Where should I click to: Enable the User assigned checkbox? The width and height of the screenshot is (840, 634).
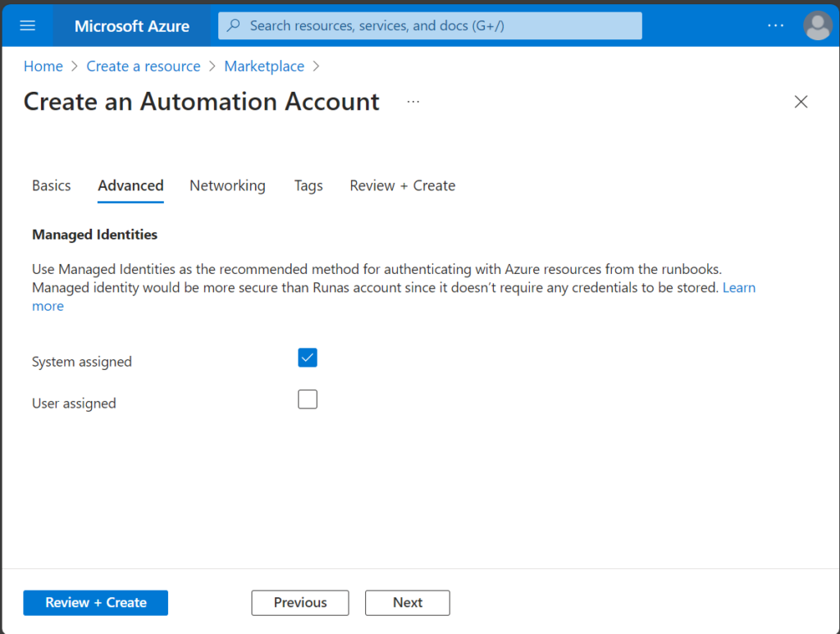coord(308,399)
